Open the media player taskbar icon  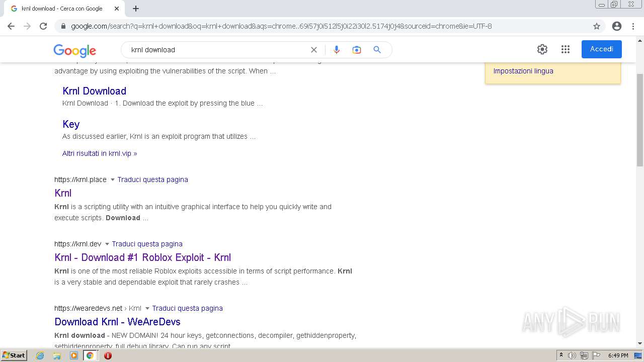[x=74, y=355]
